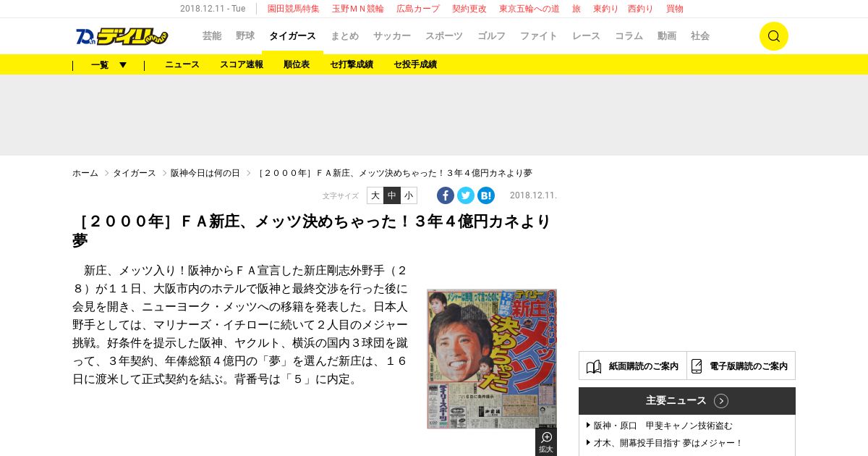Set text size to 中

pyautogui.click(x=391, y=195)
